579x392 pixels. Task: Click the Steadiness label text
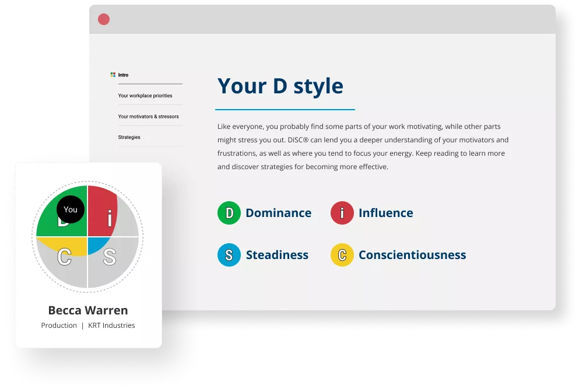click(x=277, y=255)
